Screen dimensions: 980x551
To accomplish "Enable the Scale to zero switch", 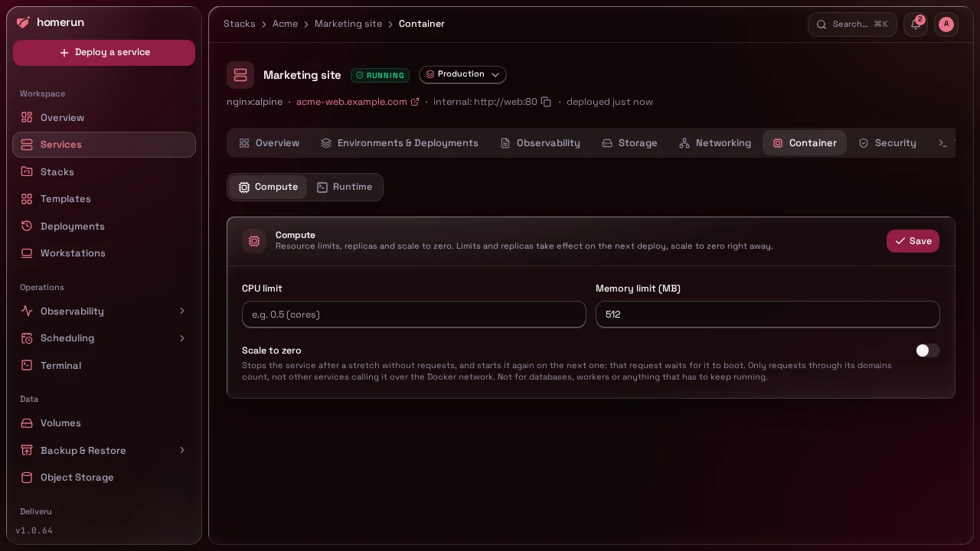I will [x=927, y=350].
